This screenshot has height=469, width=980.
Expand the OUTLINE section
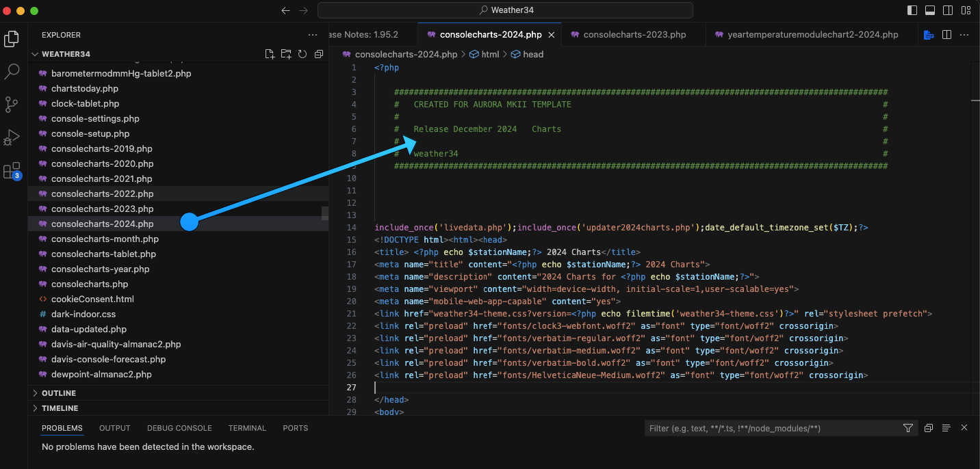(x=178, y=393)
